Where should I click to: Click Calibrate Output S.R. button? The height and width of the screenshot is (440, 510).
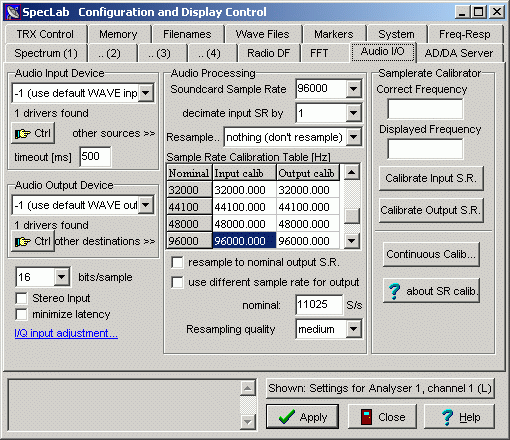431,210
